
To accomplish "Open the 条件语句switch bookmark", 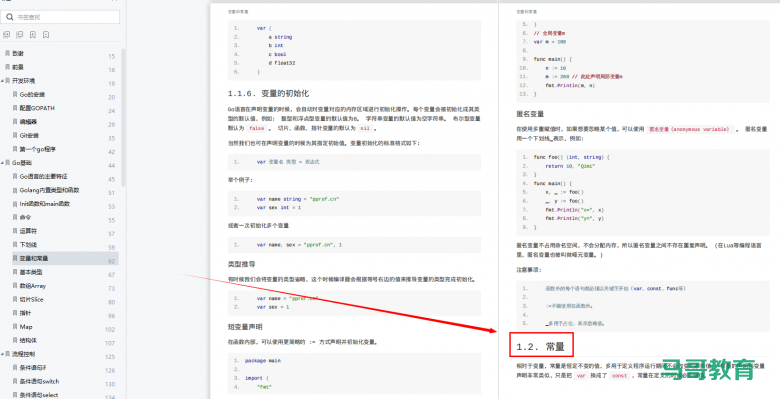I will coord(39,382).
